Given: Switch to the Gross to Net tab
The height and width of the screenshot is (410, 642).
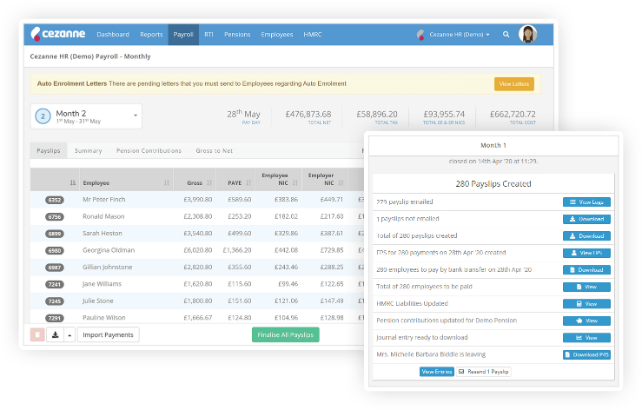Looking at the screenshot, I should click(x=214, y=151).
